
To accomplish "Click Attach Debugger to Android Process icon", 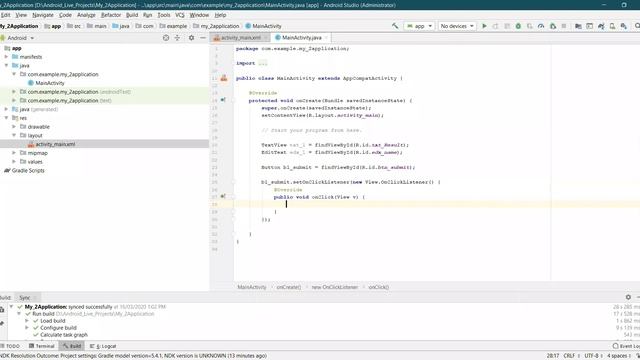I will [x=553, y=26].
